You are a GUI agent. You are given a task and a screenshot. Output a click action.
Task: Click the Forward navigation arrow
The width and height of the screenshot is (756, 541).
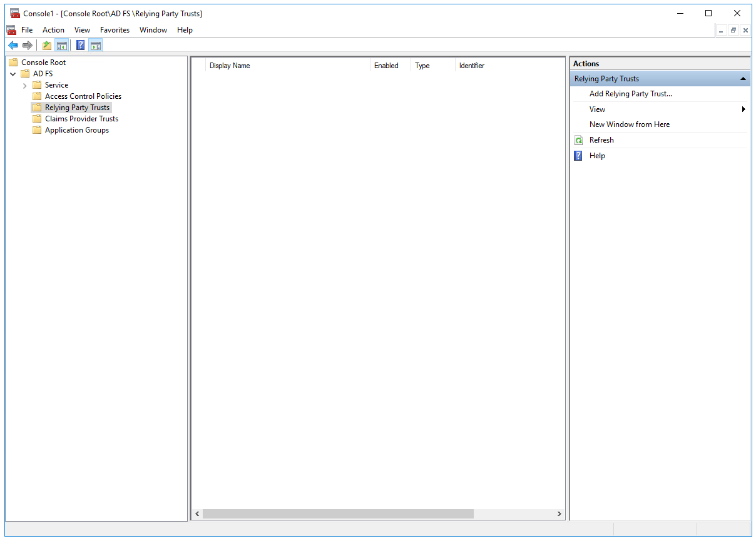pyautogui.click(x=26, y=44)
